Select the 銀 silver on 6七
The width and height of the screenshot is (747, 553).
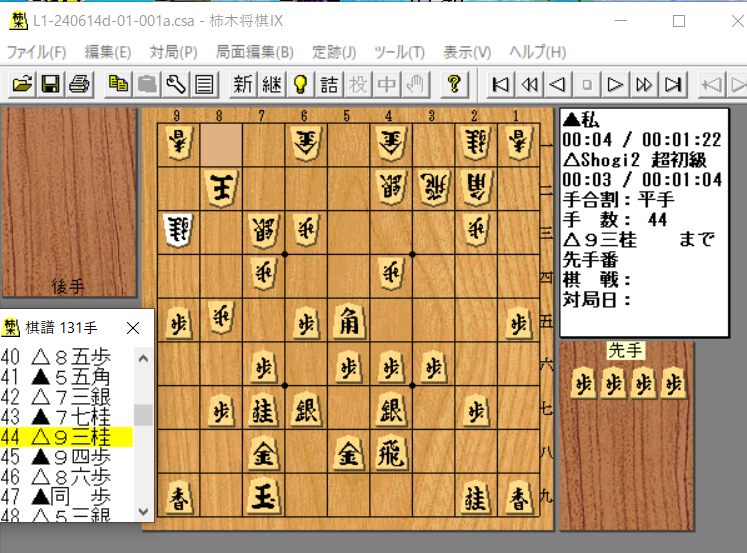pos(306,410)
